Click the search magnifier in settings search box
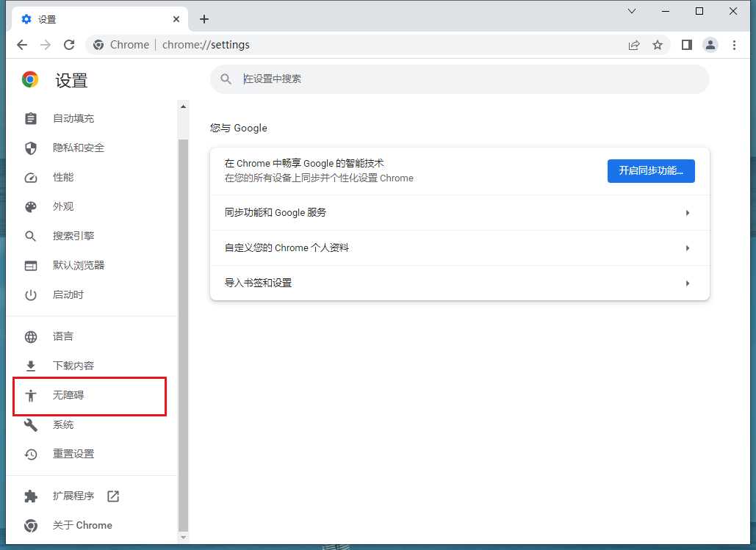756x550 pixels. coord(226,79)
